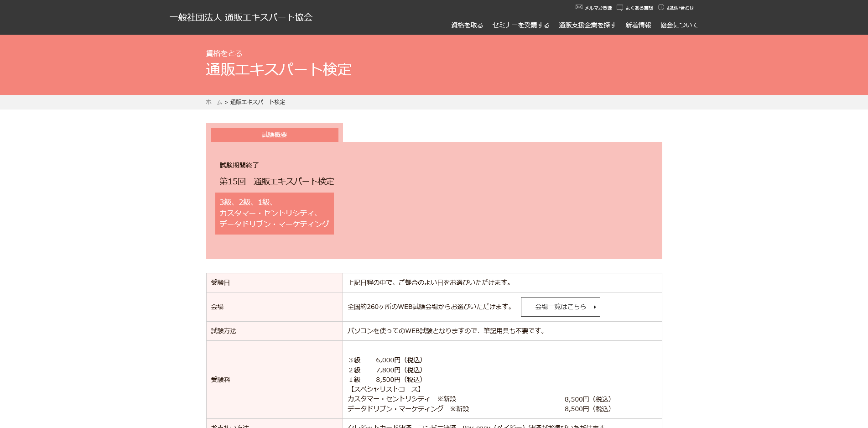Open the よくある質問 text link
868x428 pixels.
tap(639, 8)
